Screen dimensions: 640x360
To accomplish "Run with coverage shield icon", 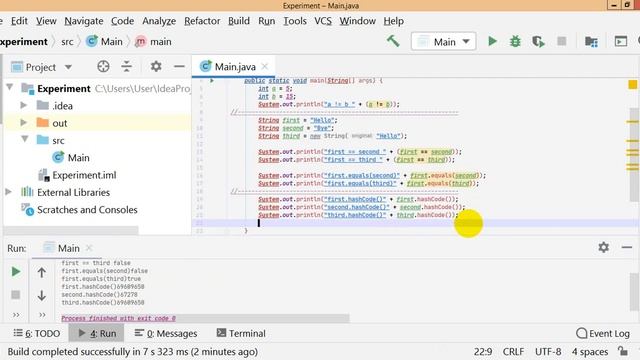I will pyautogui.click(x=538, y=41).
